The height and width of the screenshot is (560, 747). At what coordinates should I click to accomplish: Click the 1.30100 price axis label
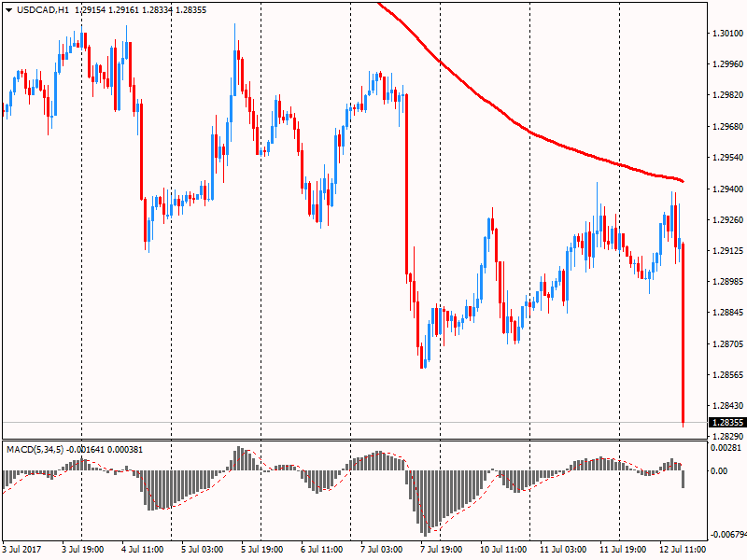(x=727, y=34)
